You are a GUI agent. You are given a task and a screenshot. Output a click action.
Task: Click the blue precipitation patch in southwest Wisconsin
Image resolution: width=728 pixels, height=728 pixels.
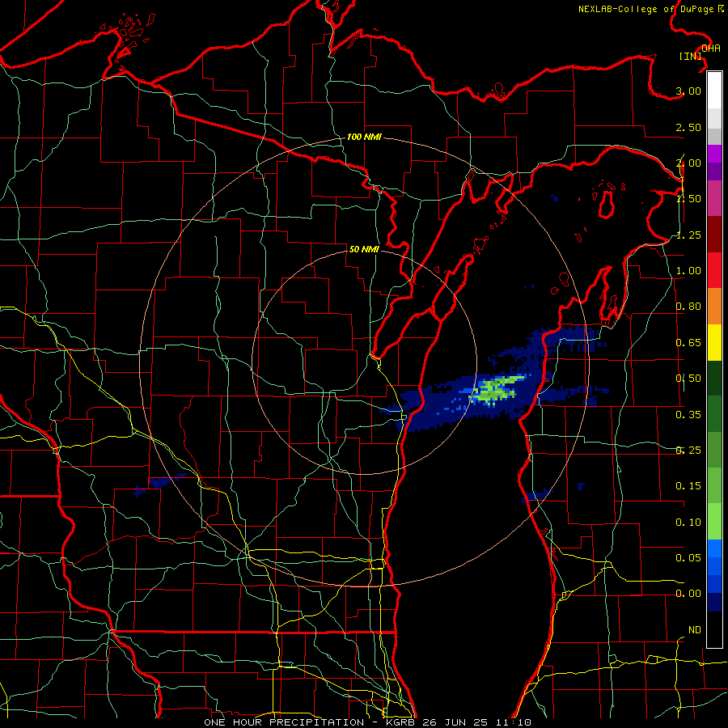[159, 484]
